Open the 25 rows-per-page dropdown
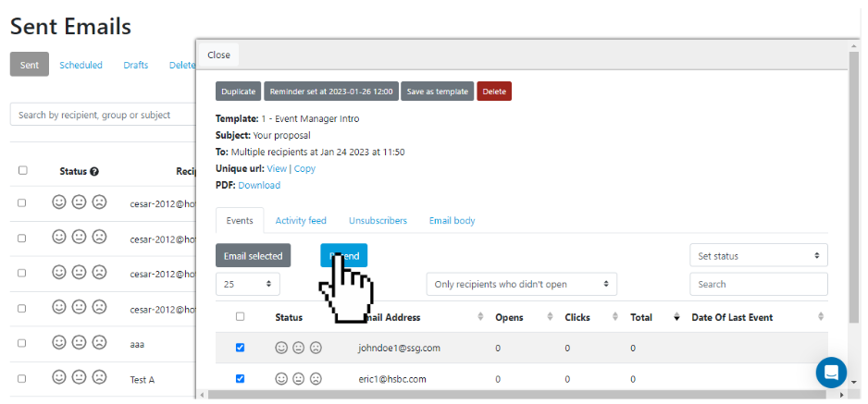868x404 pixels. [x=247, y=285]
